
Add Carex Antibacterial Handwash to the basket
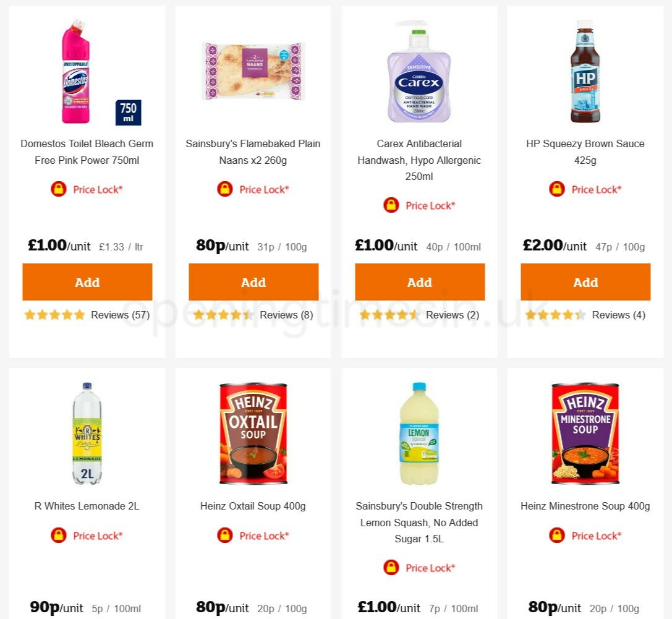click(x=419, y=282)
